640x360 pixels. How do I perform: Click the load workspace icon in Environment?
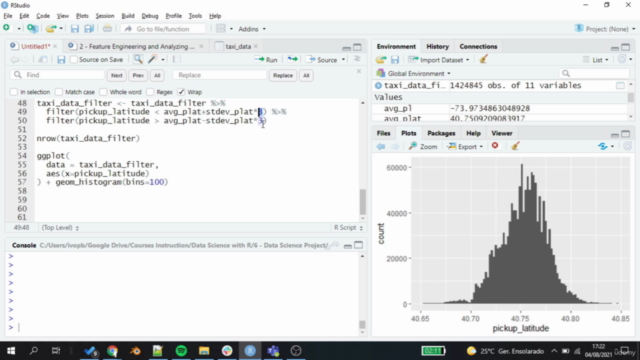pos(381,60)
